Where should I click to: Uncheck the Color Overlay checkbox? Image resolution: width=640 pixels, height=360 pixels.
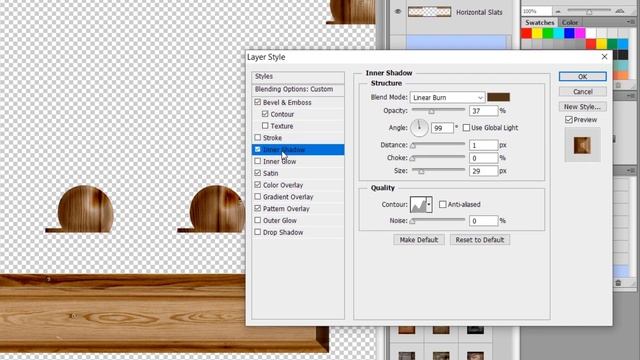(x=258, y=185)
